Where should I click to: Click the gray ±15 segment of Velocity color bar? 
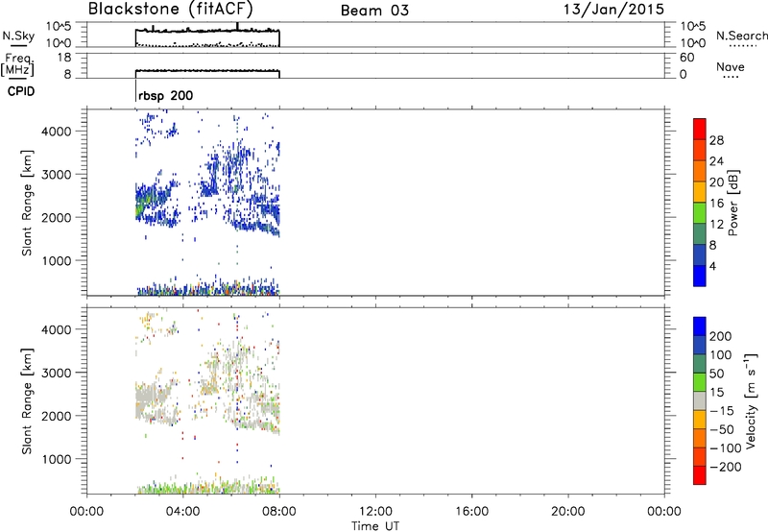pyautogui.click(x=700, y=401)
